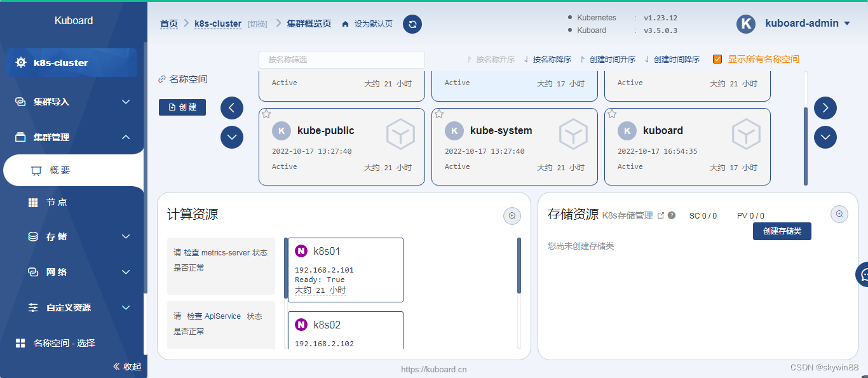Click the cube icon on kube-system card
Viewport: 868px width, 378px height.
pyautogui.click(x=573, y=134)
